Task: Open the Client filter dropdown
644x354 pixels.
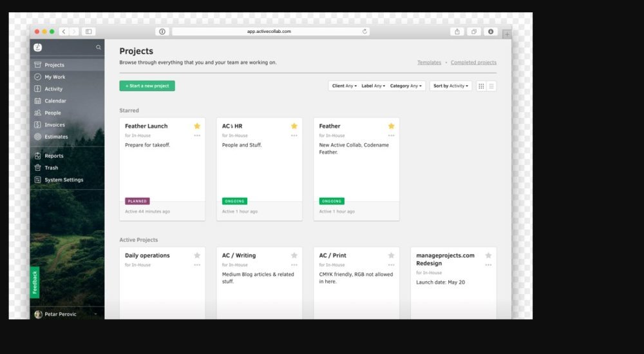Action: [343, 86]
